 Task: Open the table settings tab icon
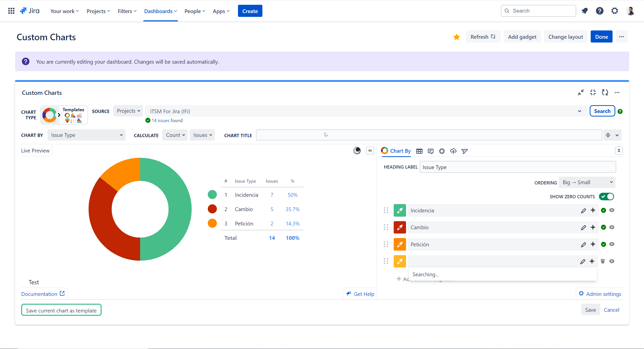tap(419, 151)
